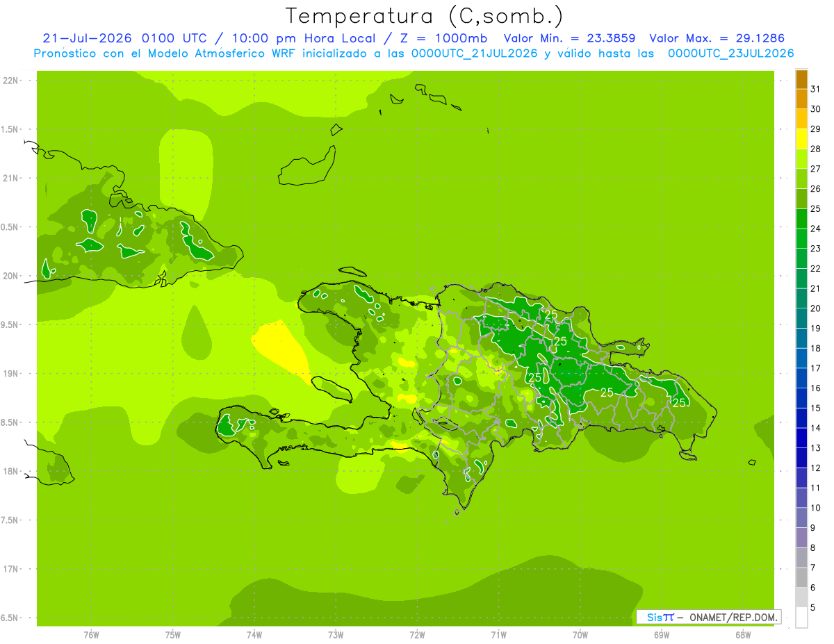Click the '0.5N' latitude axis label

(10, 227)
